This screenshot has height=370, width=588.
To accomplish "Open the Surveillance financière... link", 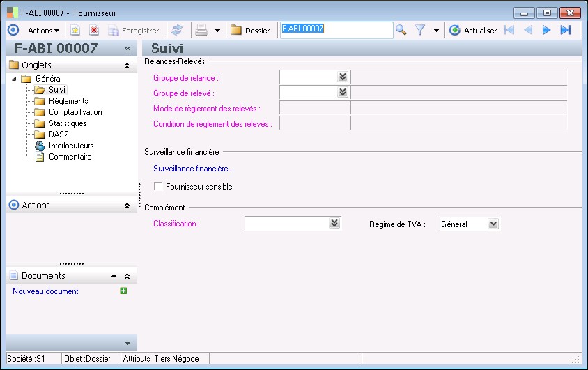I will [x=194, y=169].
